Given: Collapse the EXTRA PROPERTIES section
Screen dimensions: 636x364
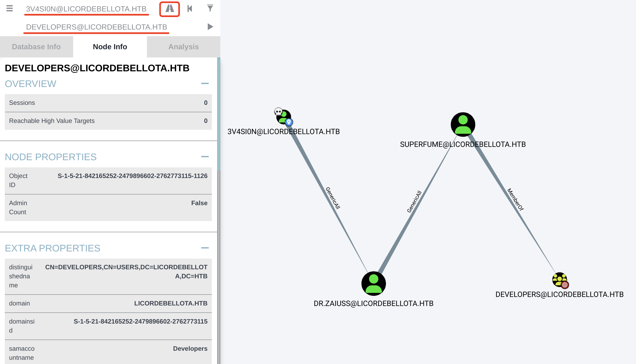Looking at the screenshot, I should coord(205,248).
